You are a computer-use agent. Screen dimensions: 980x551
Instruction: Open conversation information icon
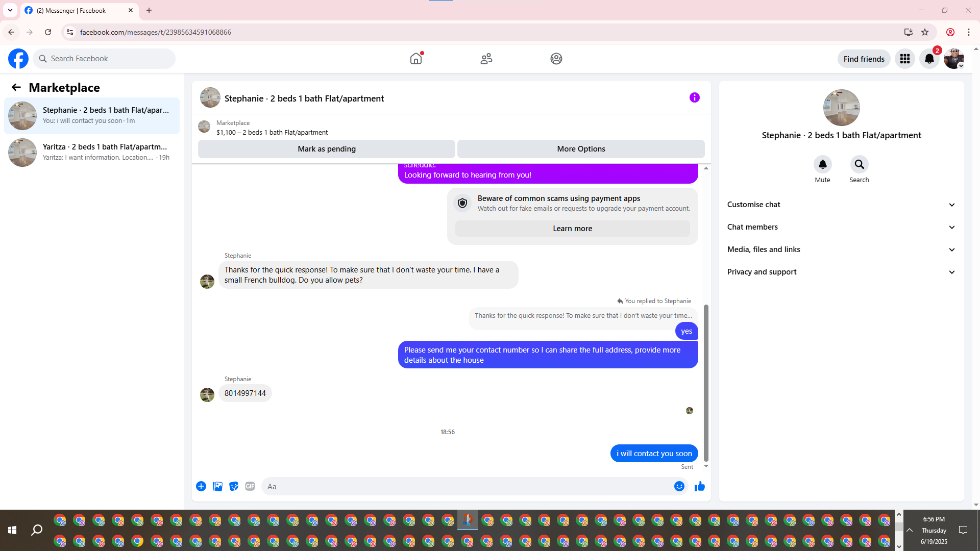tap(695, 97)
